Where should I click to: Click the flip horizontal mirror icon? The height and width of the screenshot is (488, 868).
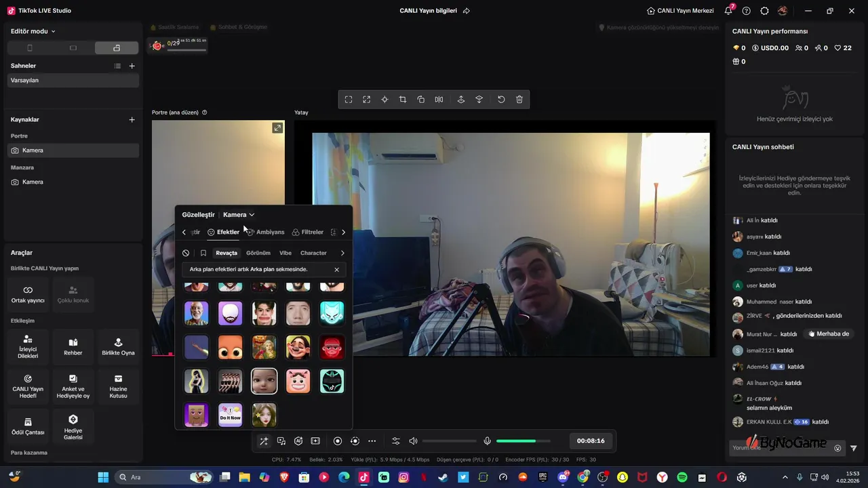(439, 100)
